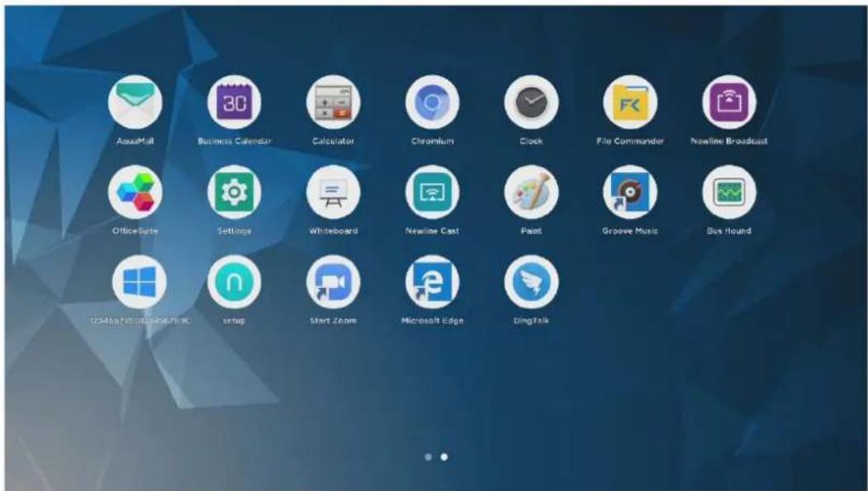Click the "Newline Broadcast" label text
The width and height of the screenshot is (868, 491).
coord(729,141)
